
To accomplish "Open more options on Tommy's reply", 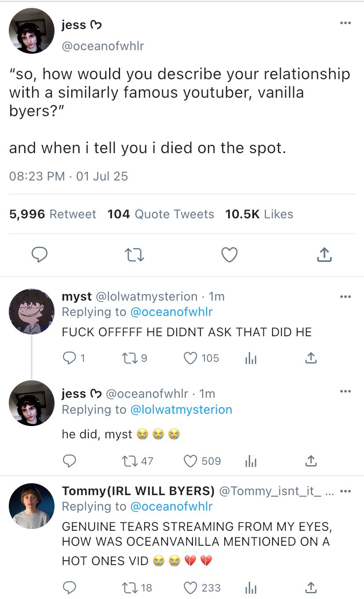I will point(346,491).
